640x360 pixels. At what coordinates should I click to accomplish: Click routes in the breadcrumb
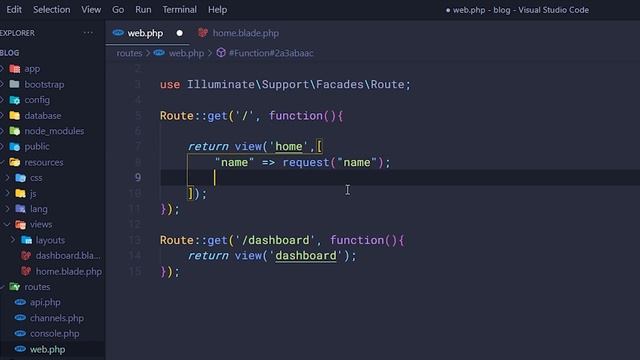click(129, 53)
